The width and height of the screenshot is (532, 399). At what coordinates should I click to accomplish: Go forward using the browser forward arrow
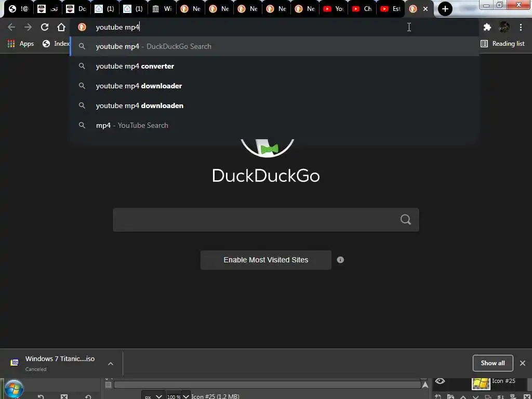tap(28, 27)
